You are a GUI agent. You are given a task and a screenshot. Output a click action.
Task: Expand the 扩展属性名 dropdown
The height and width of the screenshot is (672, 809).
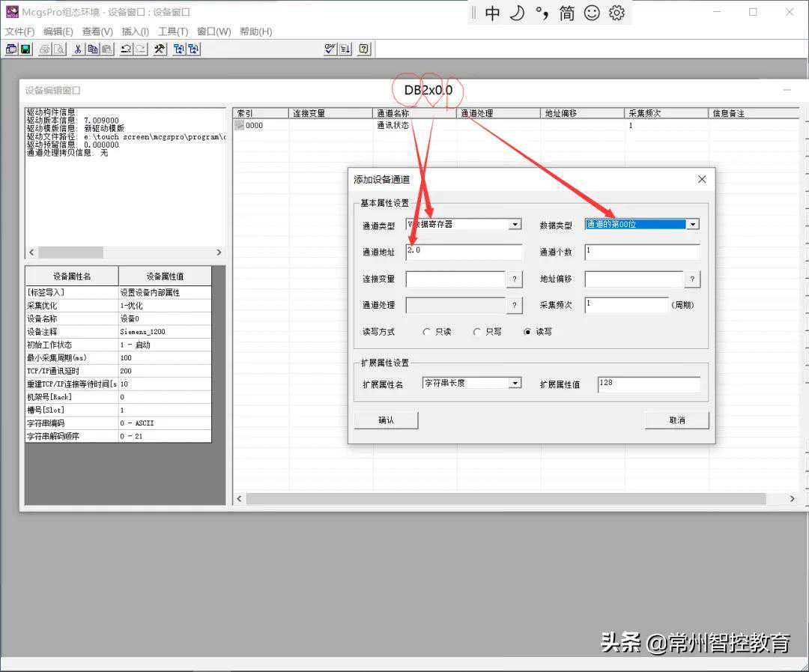(x=515, y=383)
